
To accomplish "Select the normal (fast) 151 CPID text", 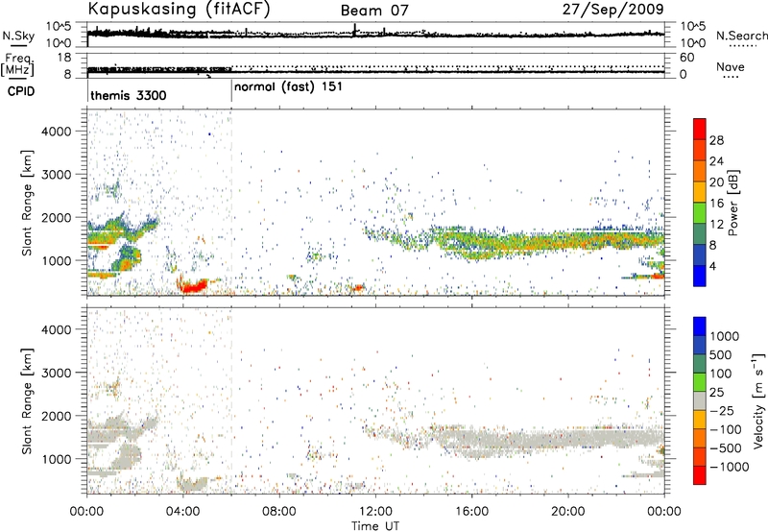I will point(288,87).
